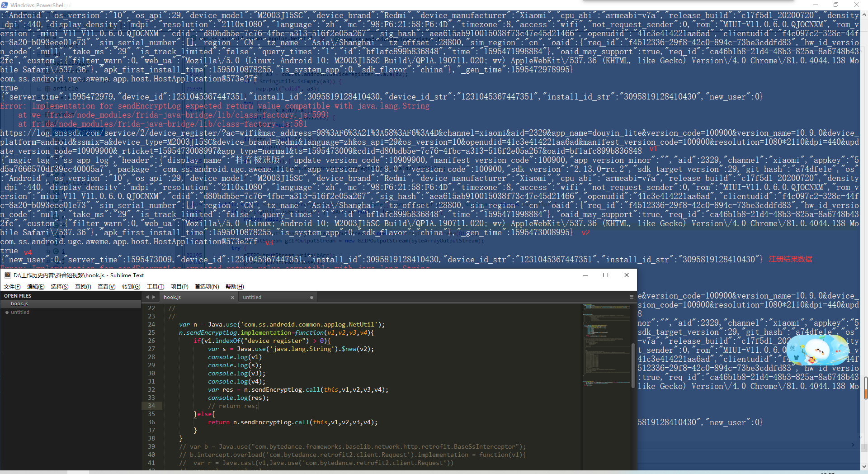Click the previous-tab left arrow in Sublime
Viewport: 868px width, 474px height.
[x=147, y=297]
